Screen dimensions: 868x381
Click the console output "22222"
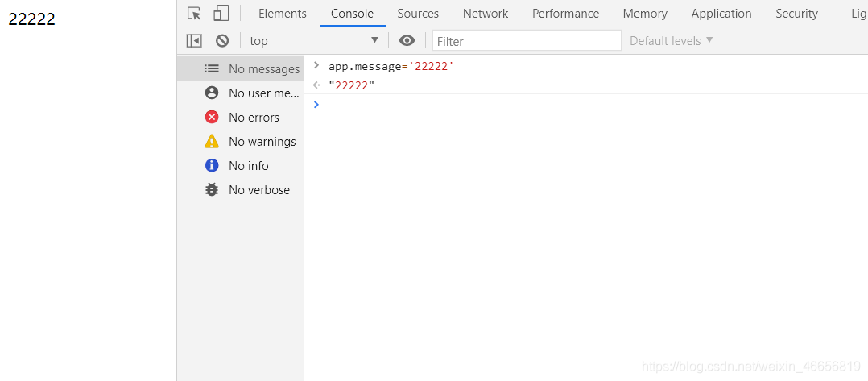[x=352, y=86]
